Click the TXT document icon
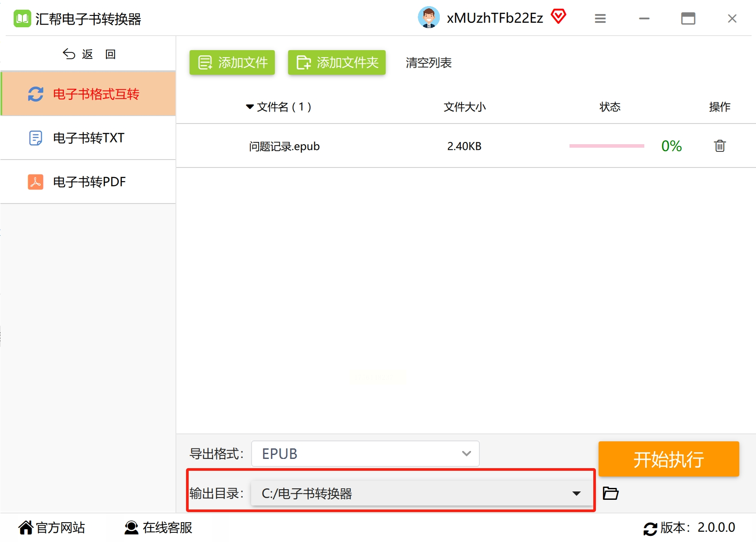 [36, 138]
